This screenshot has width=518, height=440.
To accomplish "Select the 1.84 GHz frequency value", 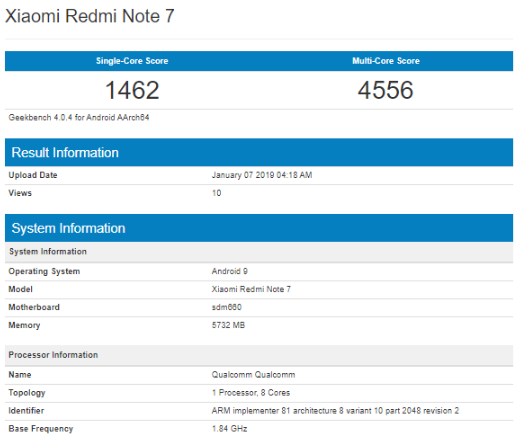I will click(x=230, y=429).
